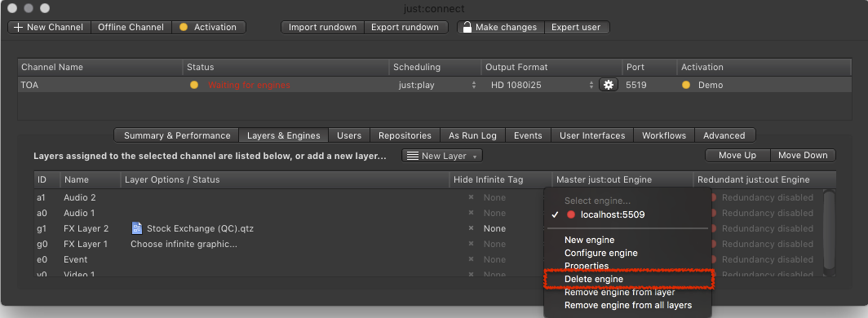This screenshot has width=868, height=318.
Task: Clear Hide Infinite Tag for FX Layer 1
Action: (x=471, y=244)
